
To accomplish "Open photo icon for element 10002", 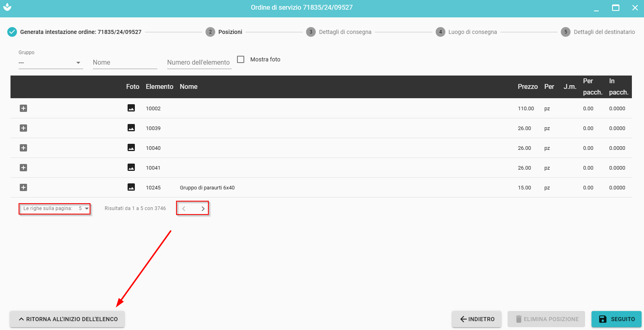I will tap(131, 108).
